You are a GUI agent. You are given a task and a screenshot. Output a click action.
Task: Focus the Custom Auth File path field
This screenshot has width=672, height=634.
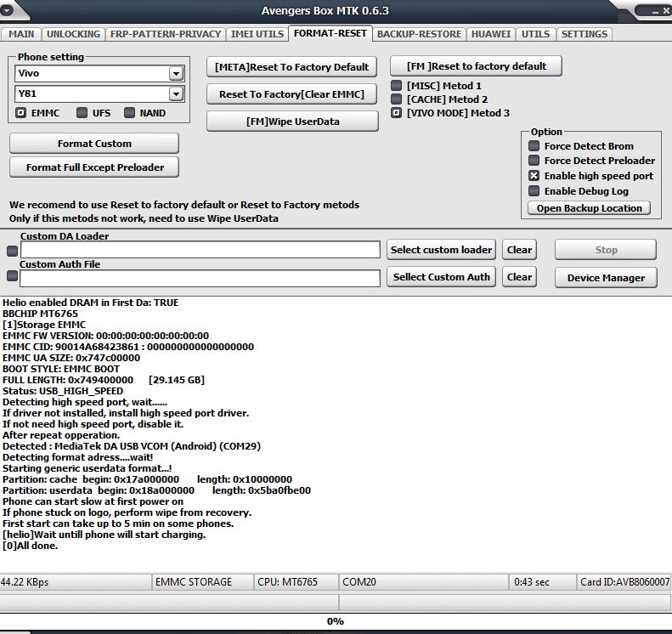(200, 278)
